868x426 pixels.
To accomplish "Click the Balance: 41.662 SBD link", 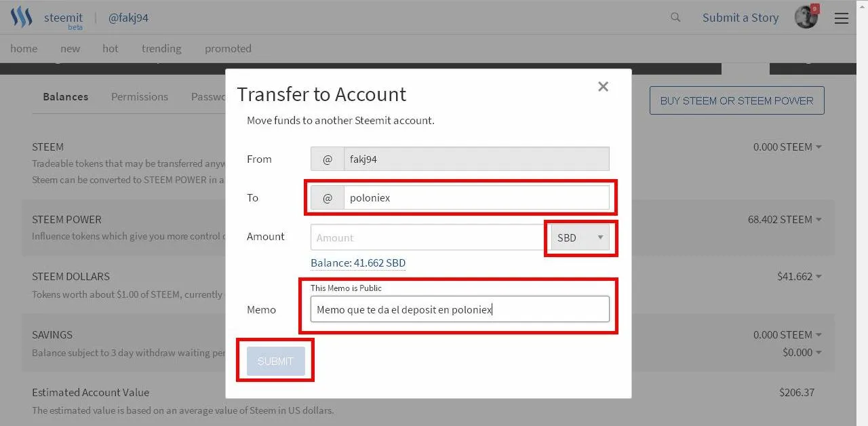I will pyautogui.click(x=358, y=263).
